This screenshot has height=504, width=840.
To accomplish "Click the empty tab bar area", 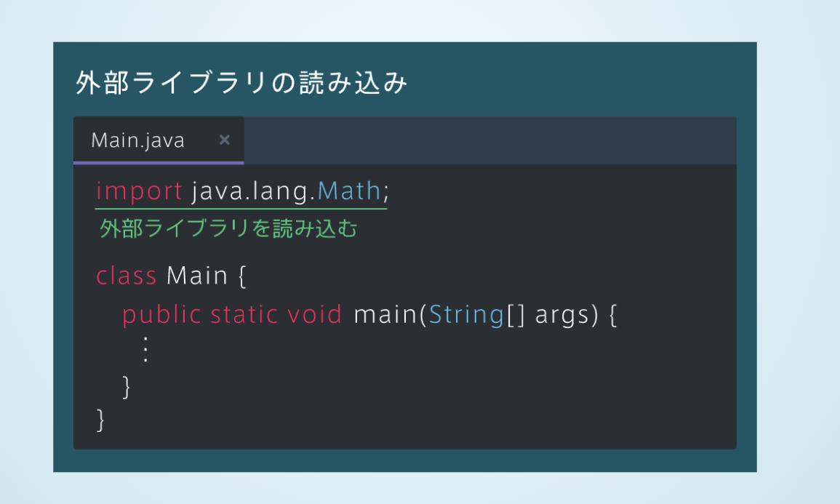I will pos(490,140).
